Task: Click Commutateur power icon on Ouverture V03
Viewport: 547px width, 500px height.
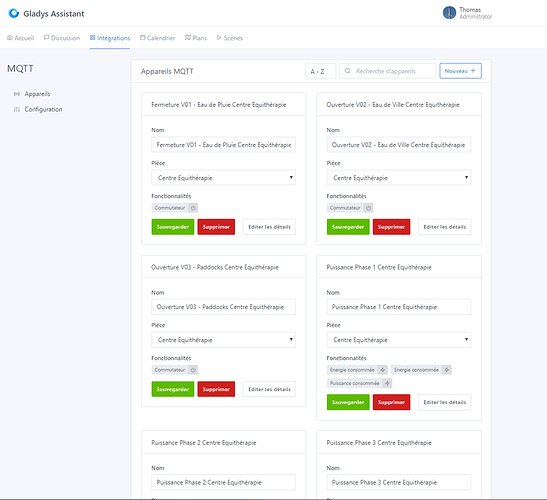Action: (x=193, y=370)
